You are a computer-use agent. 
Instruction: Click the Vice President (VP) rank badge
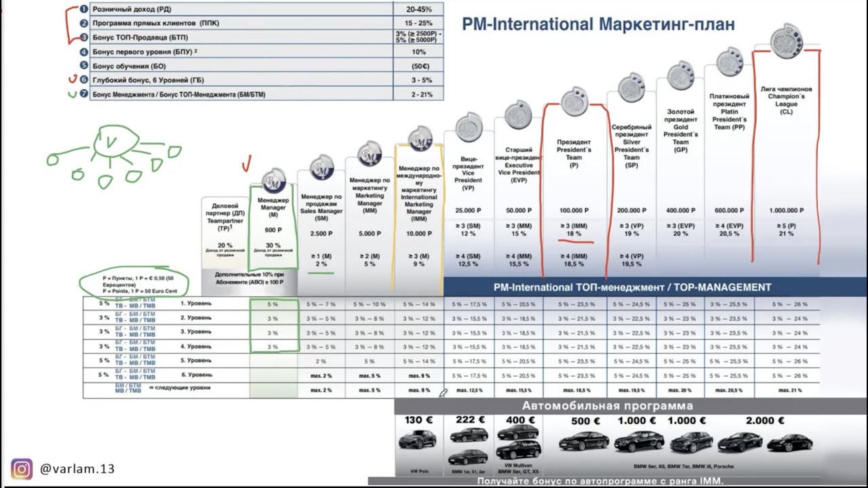pos(469,128)
